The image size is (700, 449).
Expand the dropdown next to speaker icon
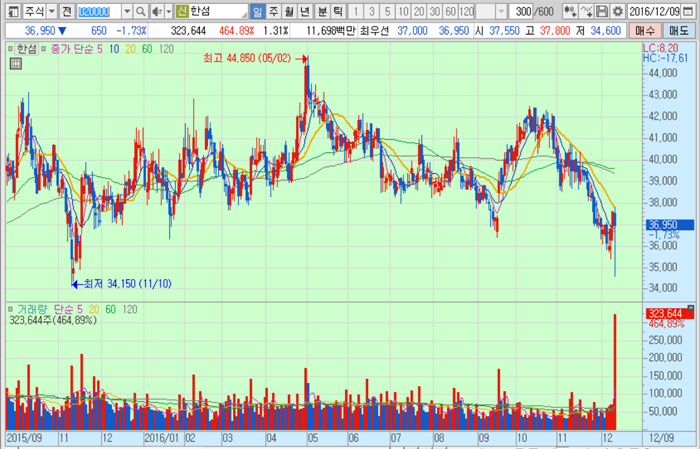(x=167, y=10)
